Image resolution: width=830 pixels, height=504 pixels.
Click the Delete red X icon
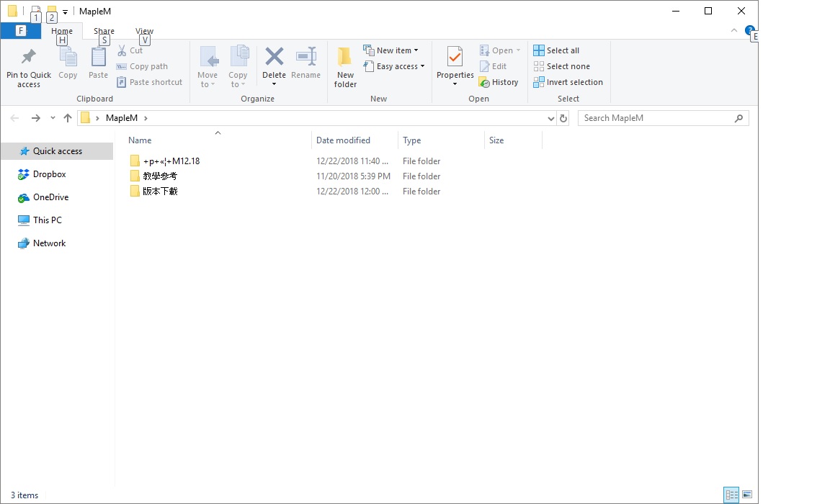(x=275, y=56)
